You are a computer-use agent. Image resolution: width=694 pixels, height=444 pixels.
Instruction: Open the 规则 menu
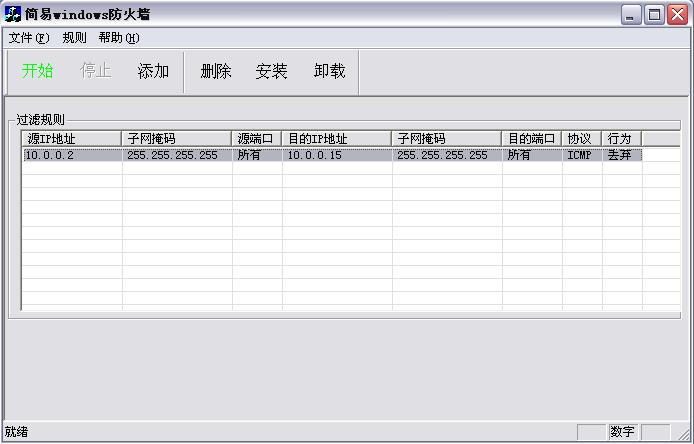[74, 38]
